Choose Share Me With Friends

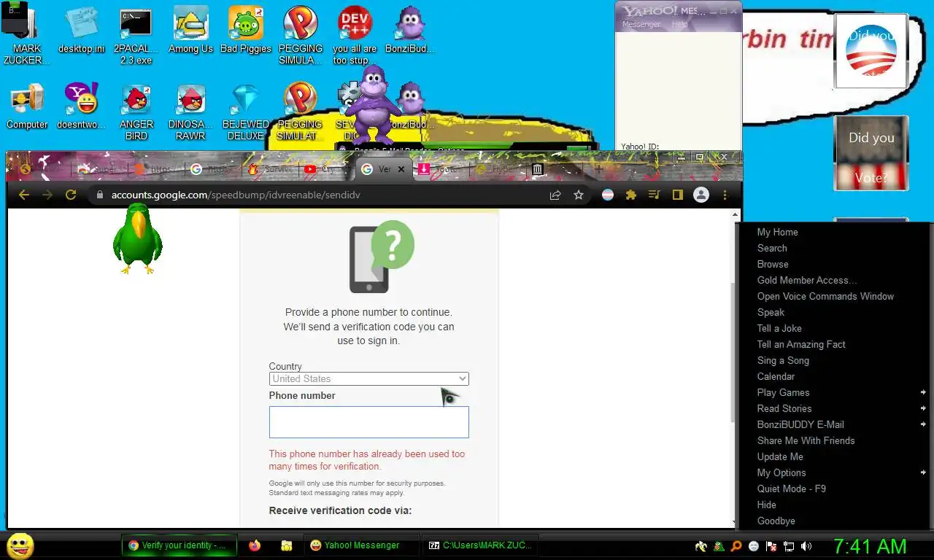[x=806, y=440]
